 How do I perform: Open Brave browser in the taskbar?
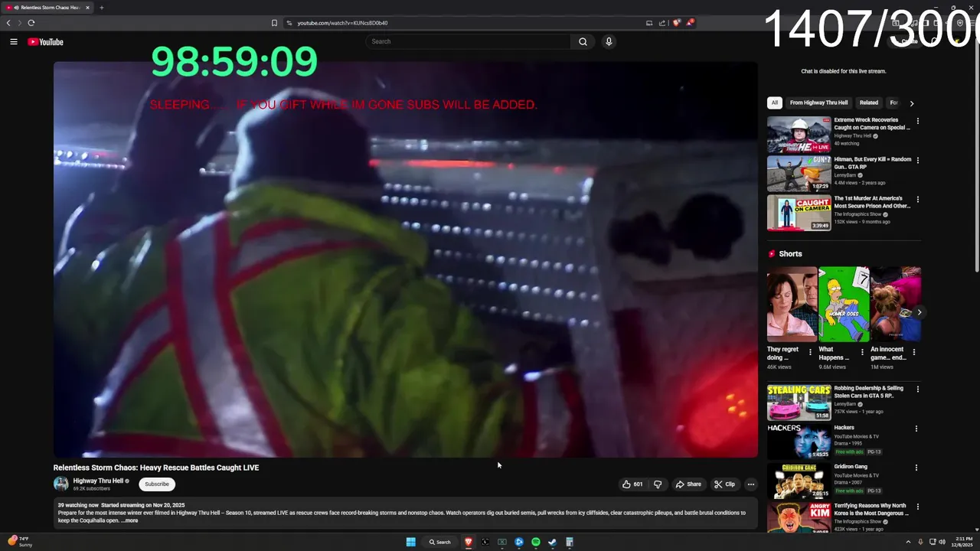(x=469, y=542)
